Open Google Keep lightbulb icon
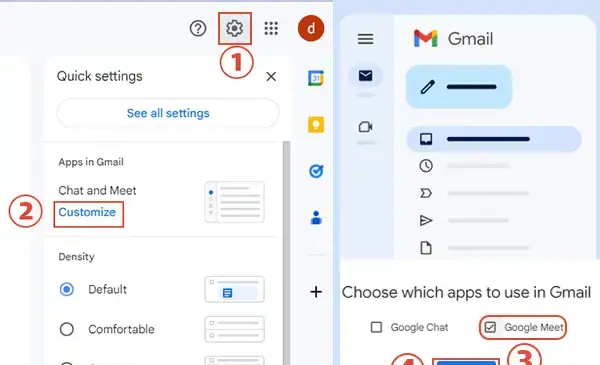 coord(316,125)
